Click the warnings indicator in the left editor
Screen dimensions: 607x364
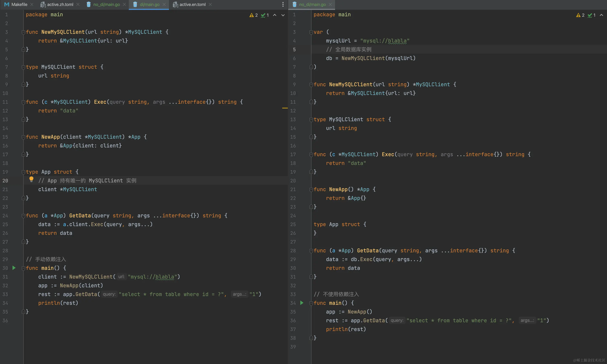254,15
